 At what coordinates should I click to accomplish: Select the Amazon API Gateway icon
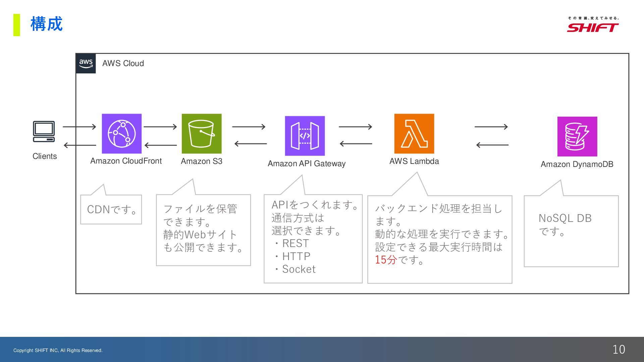(x=305, y=136)
